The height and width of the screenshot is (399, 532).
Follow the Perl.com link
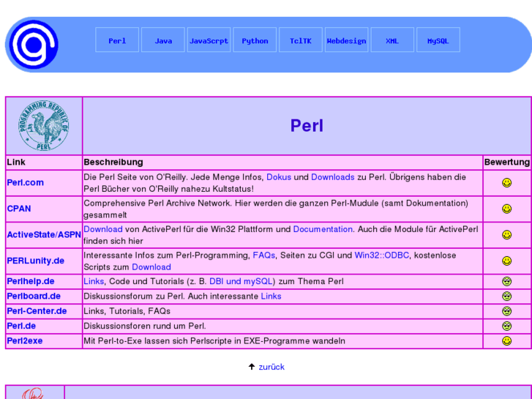(26, 183)
